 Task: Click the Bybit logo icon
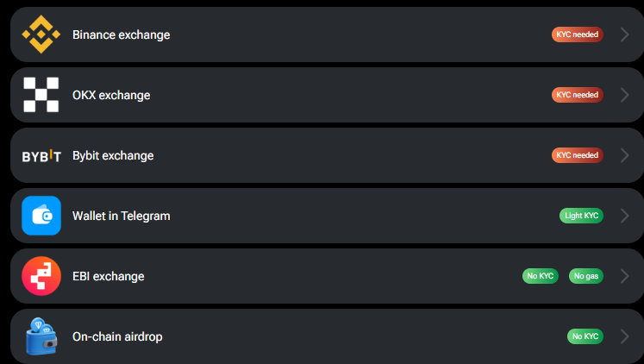click(x=41, y=156)
